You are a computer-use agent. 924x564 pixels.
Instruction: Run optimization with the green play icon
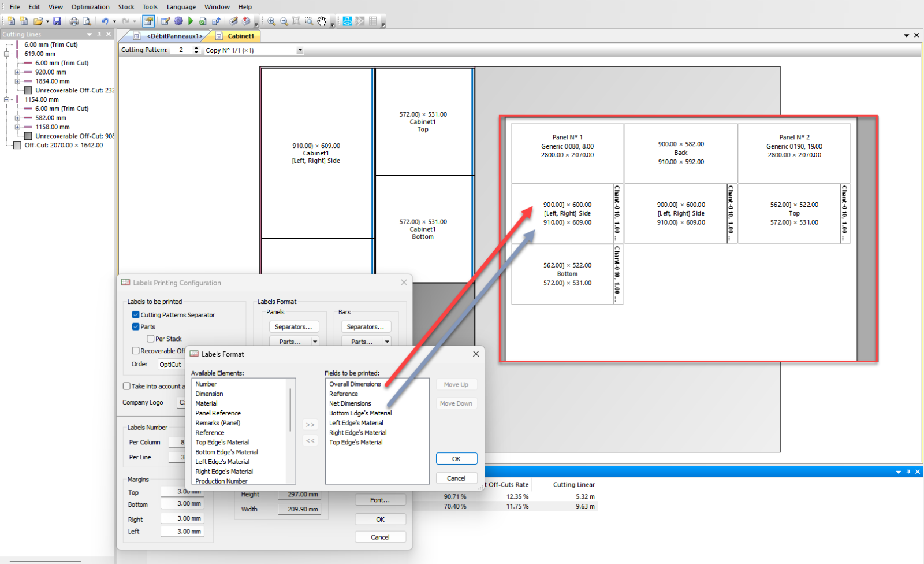click(x=191, y=21)
